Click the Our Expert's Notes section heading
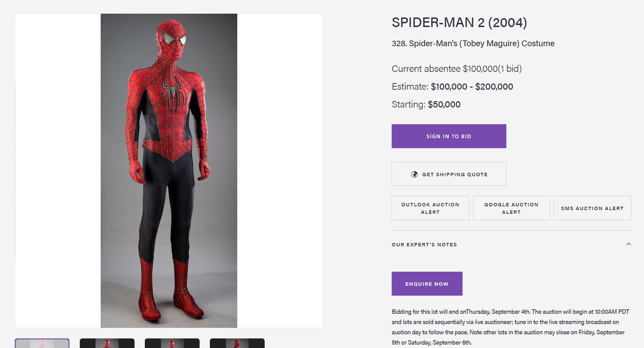The width and height of the screenshot is (644, 348). click(424, 245)
